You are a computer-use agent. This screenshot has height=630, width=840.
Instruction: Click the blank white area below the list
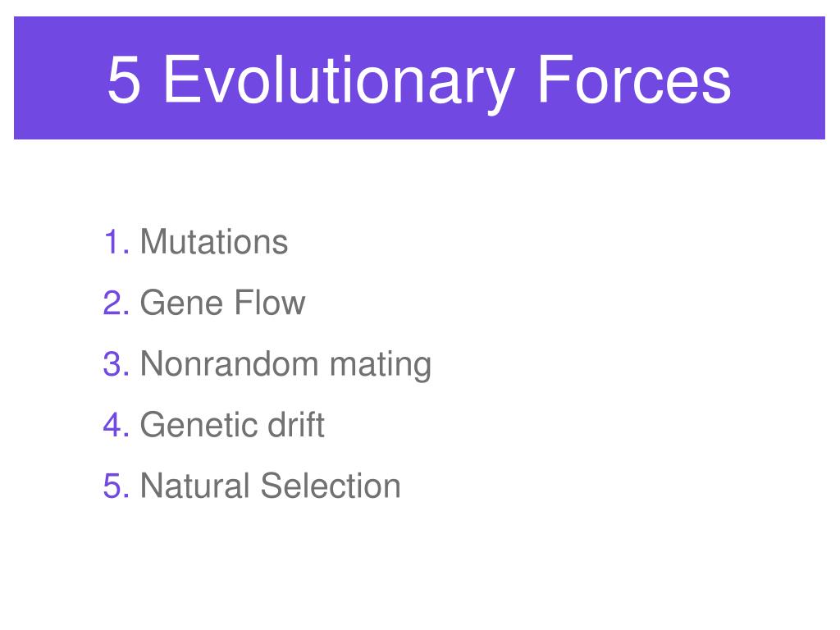click(x=420, y=568)
